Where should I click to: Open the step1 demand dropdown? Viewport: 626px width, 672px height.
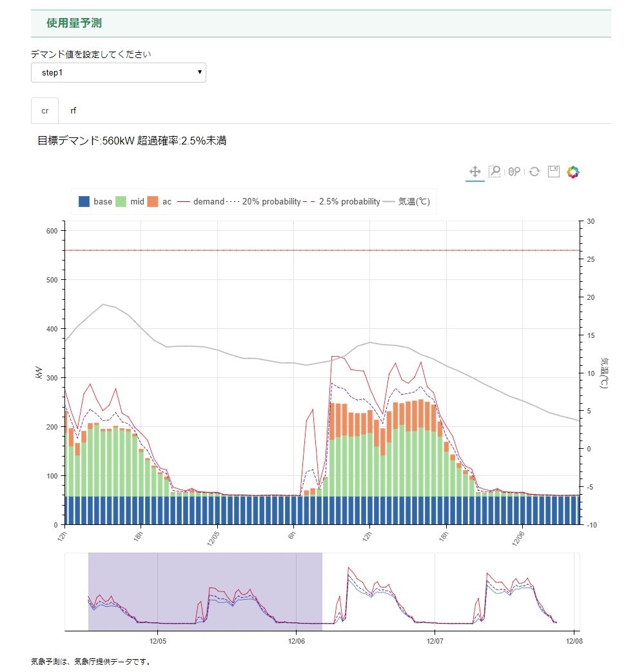(119, 72)
